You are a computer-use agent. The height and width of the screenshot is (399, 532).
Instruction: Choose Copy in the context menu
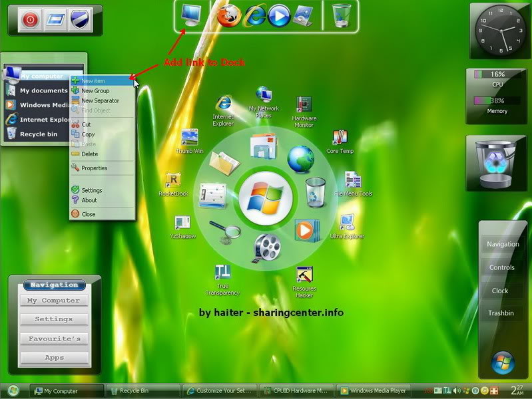[102, 134]
